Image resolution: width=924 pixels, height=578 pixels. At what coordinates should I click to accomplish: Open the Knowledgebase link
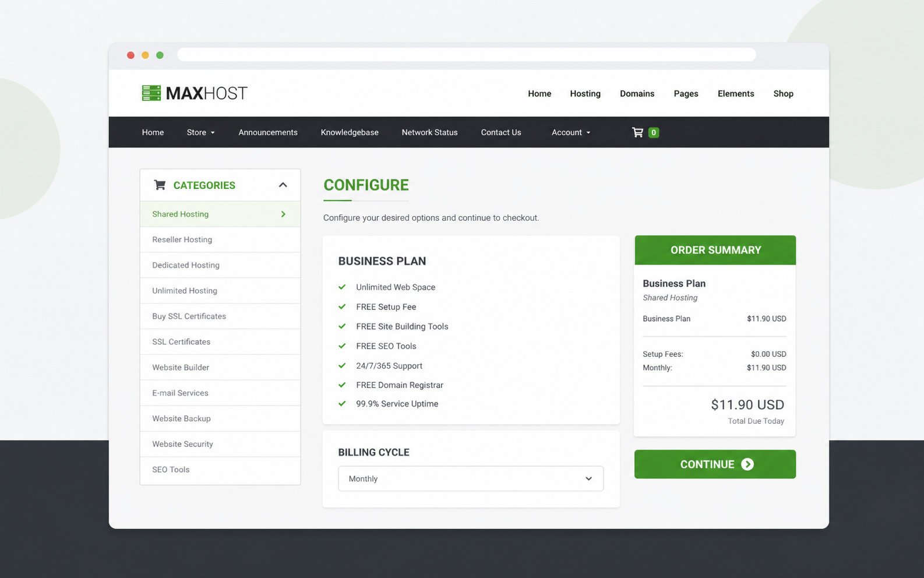click(x=350, y=132)
